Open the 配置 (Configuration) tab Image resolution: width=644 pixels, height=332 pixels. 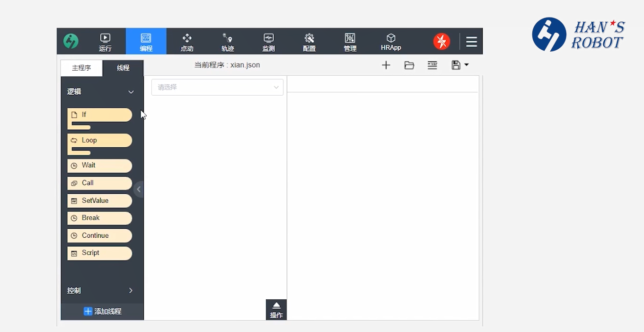(309, 42)
